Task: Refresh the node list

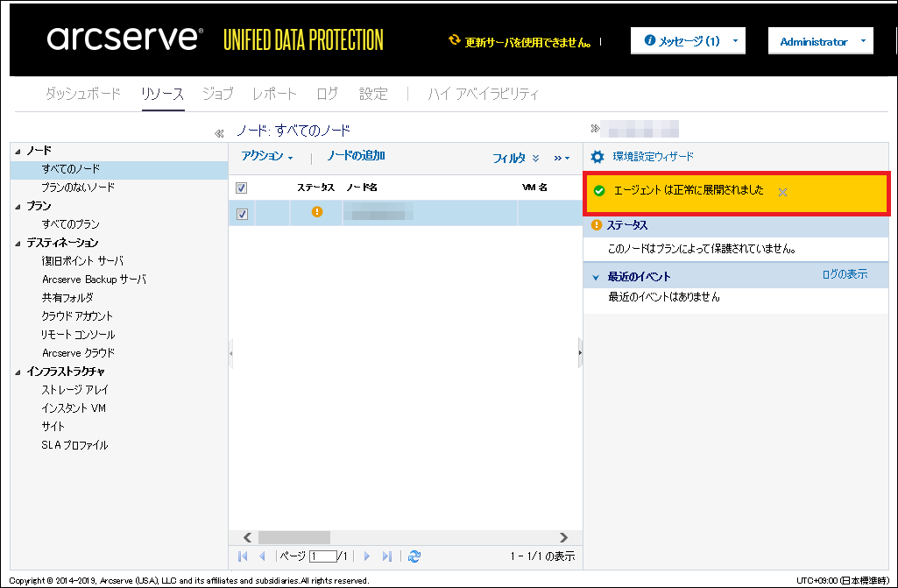Action: pos(414,556)
